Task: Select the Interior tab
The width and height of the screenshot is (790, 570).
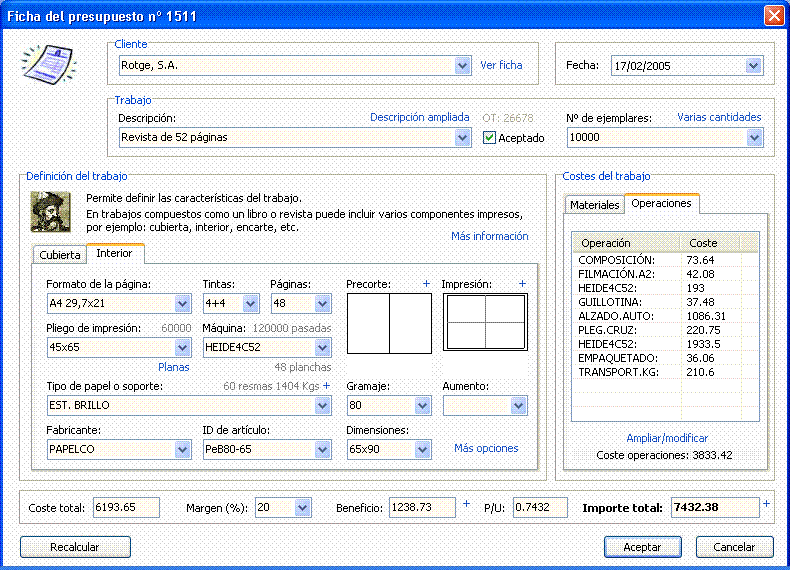Action: (x=114, y=253)
